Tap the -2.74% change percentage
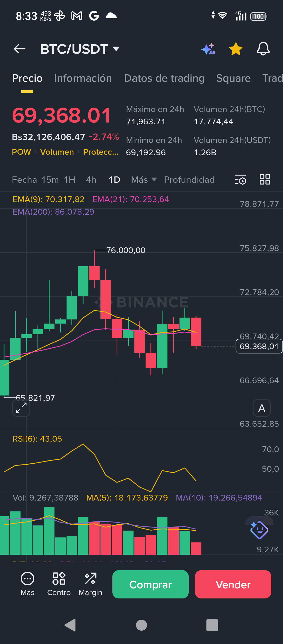This screenshot has height=644, width=283. (104, 137)
